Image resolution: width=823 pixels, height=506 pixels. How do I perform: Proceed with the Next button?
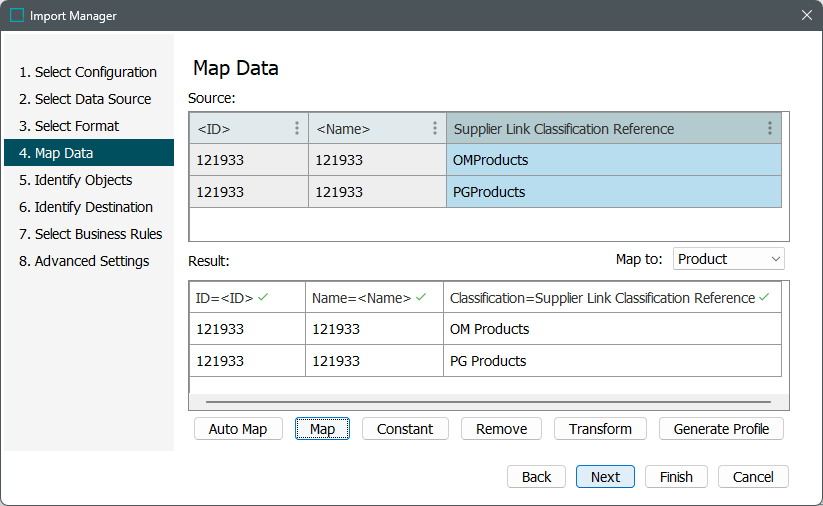click(x=605, y=477)
